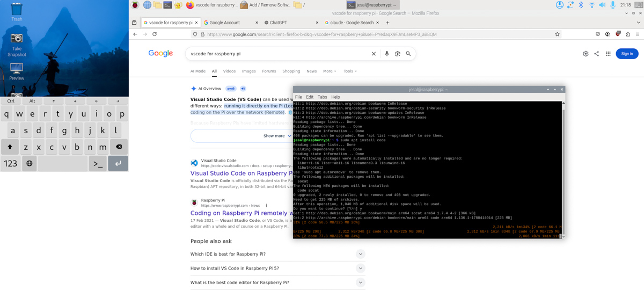The image size is (644, 290).
Task: Launch terminal from taskbar launcher icon
Action: coord(167,5)
